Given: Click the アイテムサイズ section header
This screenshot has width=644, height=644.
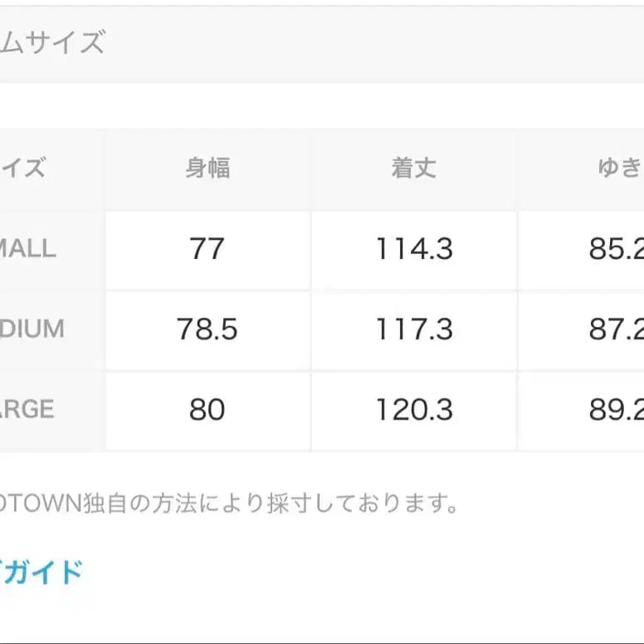Looking at the screenshot, I should coord(53,41).
